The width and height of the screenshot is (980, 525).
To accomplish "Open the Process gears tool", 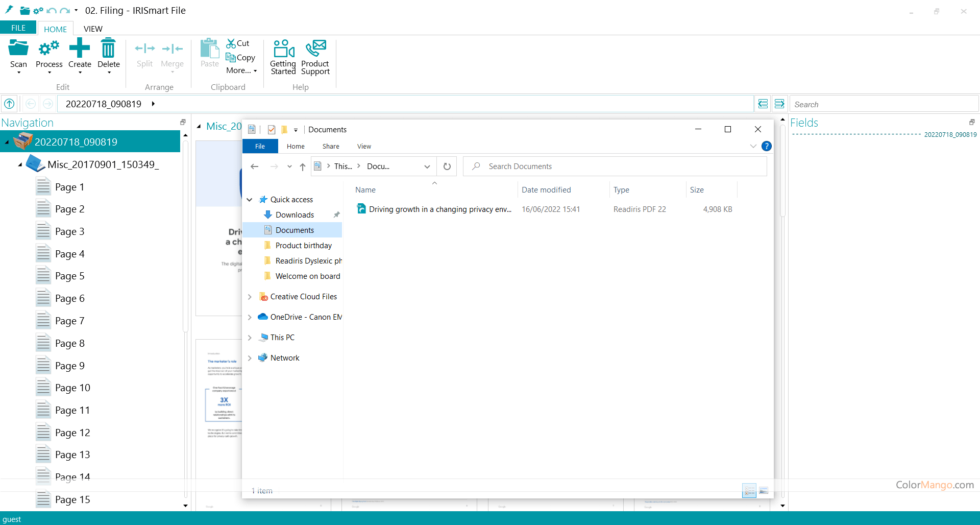I will coord(49,49).
